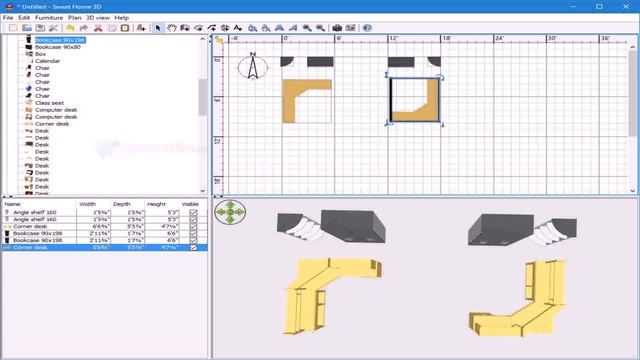Click the red scissors Cut icon
This screenshot has width=640, height=360.
click(98, 28)
